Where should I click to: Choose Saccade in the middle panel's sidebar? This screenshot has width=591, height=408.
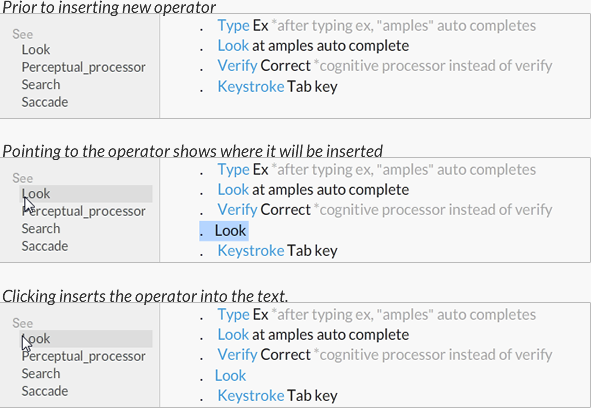point(45,246)
